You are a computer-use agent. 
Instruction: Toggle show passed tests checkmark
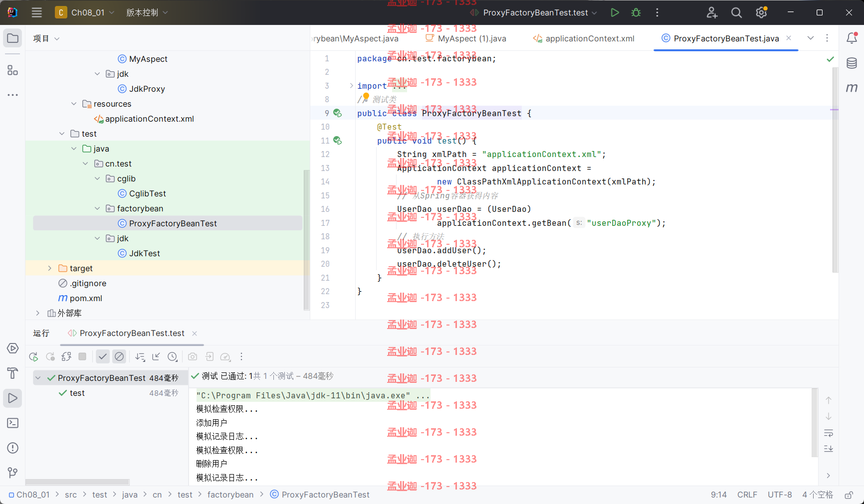click(x=102, y=356)
